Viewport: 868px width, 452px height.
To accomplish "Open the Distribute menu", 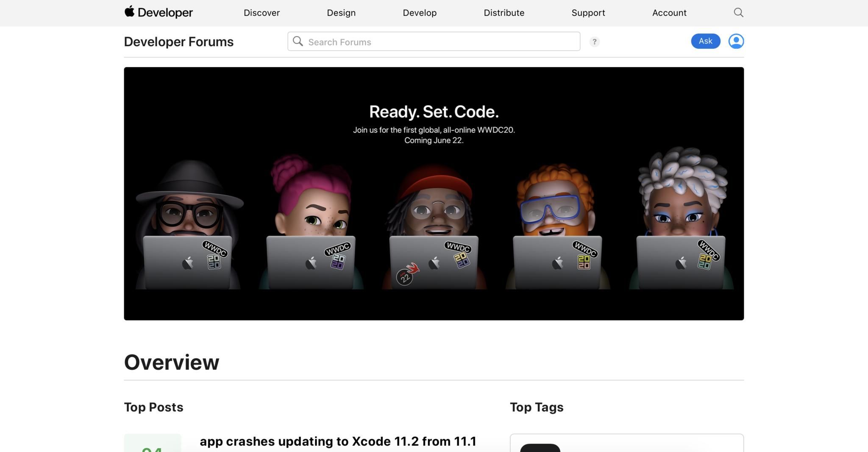I will 504,13.
